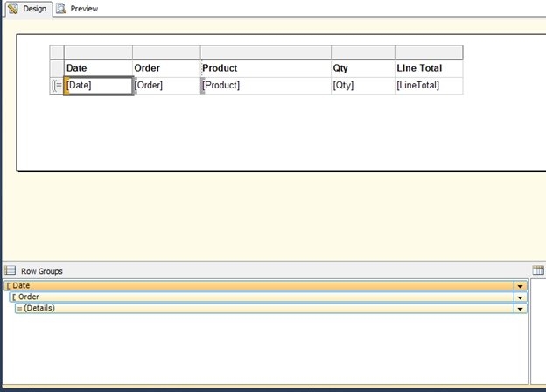
Task: Select the header row handle
Action: (x=57, y=67)
